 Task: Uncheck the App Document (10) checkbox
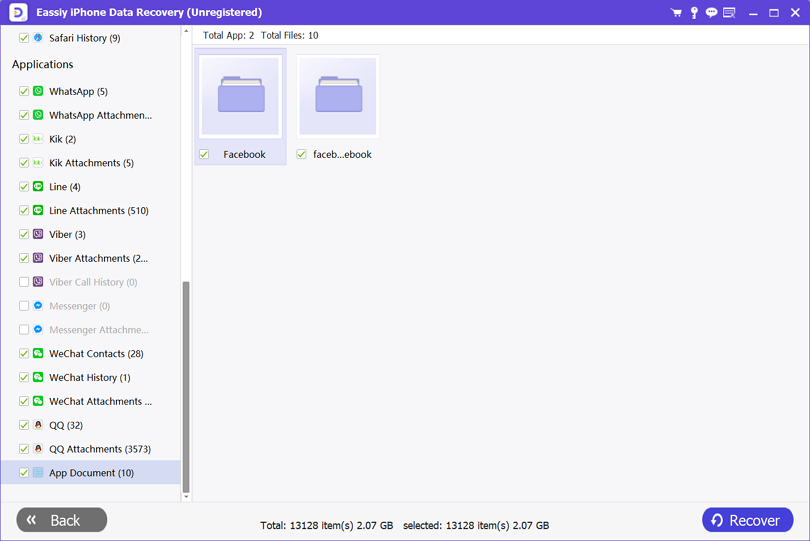point(24,472)
